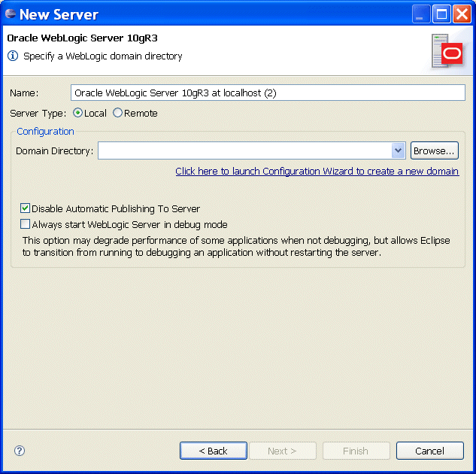Open the help question mark icon
The image size is (476, 474).
[20, 451]
